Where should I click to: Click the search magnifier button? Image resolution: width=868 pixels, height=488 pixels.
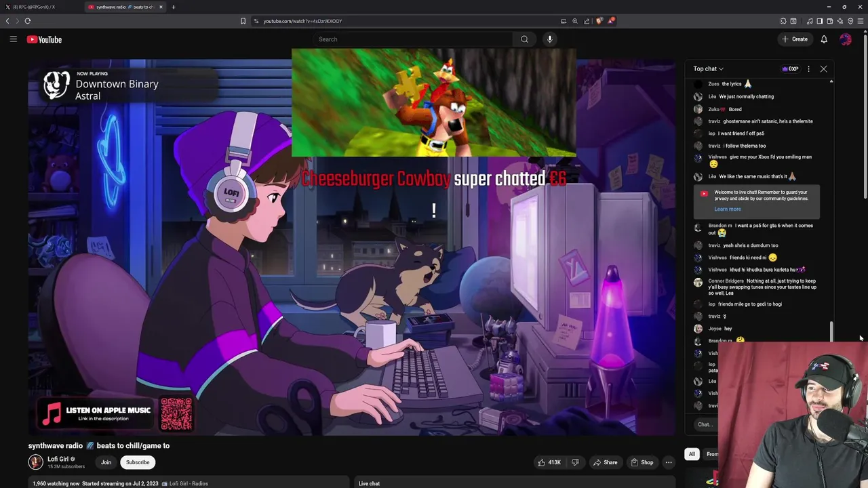pos(524,39)
